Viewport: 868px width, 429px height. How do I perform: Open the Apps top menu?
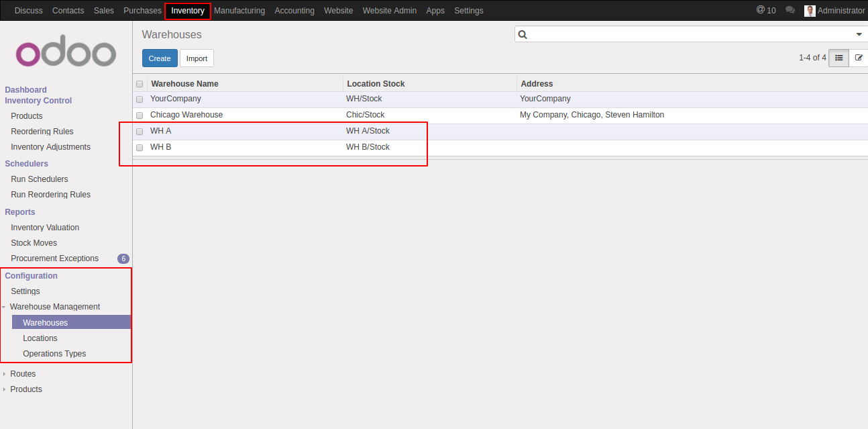[x=435, y=11]
